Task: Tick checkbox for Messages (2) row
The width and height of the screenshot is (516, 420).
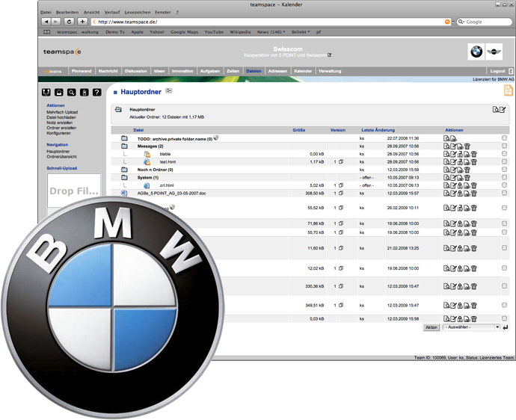Action: click(x=504, y=146)
